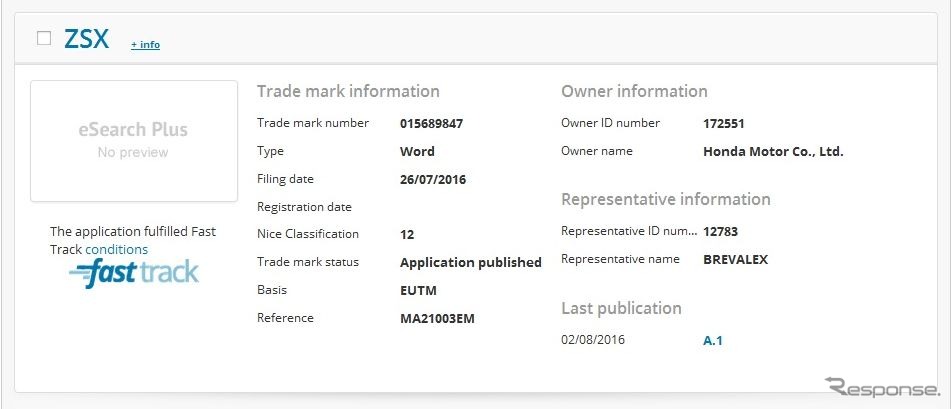This screenshot has height=409, width=952.
Task: Click the Representative ID value 12783
Action: tap(720, 231)
